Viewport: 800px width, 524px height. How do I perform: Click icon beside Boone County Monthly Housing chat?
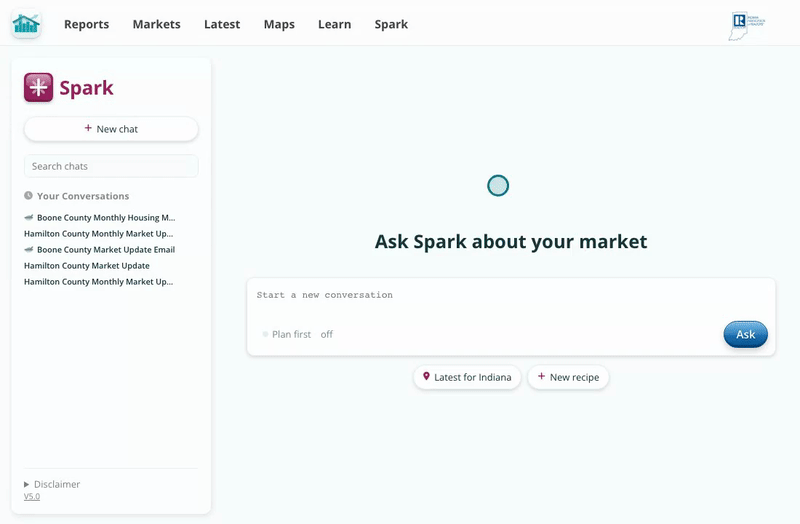29,217
